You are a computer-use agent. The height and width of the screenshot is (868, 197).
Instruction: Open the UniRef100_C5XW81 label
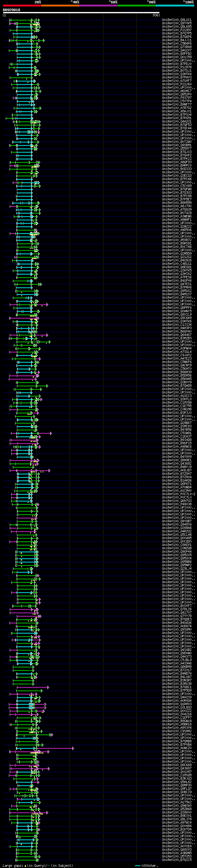177,433
